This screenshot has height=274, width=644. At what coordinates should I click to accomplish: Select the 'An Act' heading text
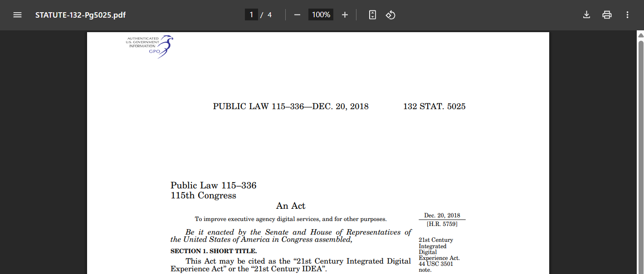pos(291,206)
